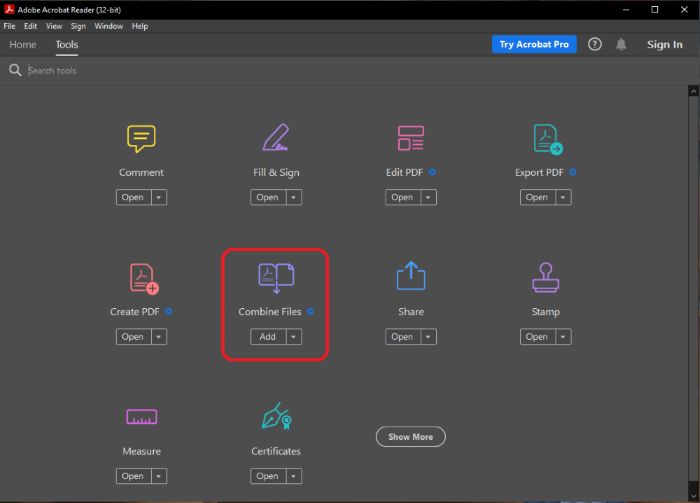The image size is (700, 503).
Task: Select the Tools tab
Action: pyautogui.click(x=67, y=45)
